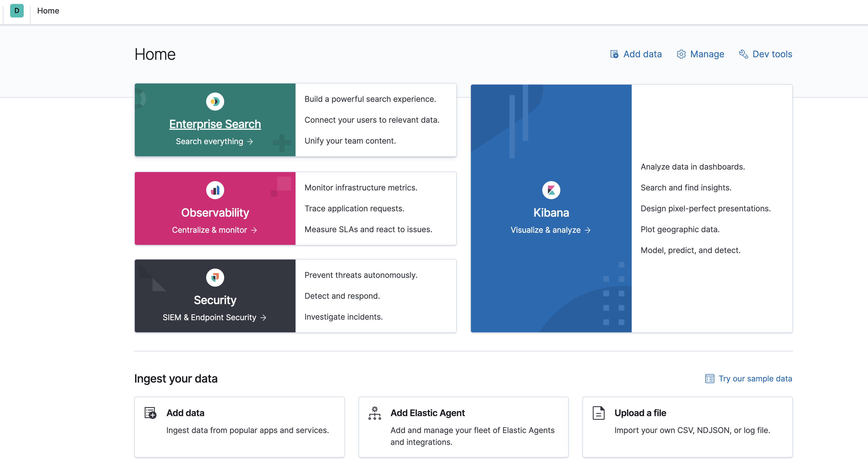This screenshot has height=470, width=868.
Task: Click the Add data card icon
Action: [x=150, y=413]
